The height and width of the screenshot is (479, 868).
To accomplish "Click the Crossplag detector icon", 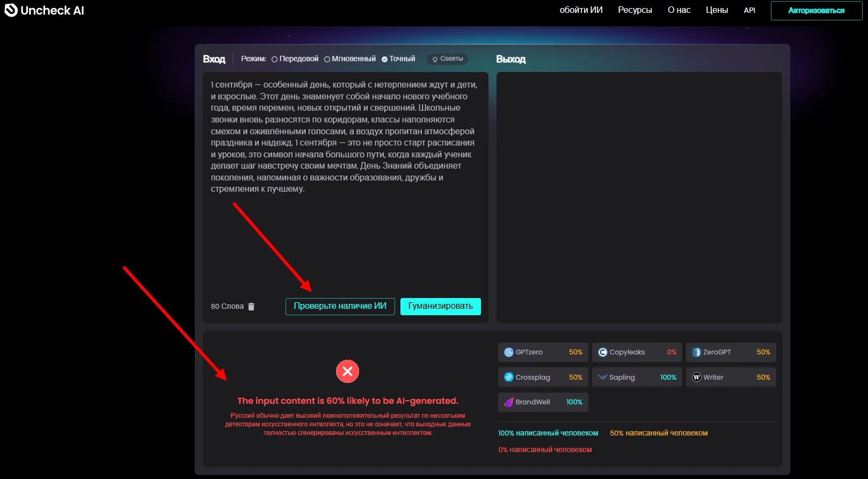I will [x=508, y=377].
